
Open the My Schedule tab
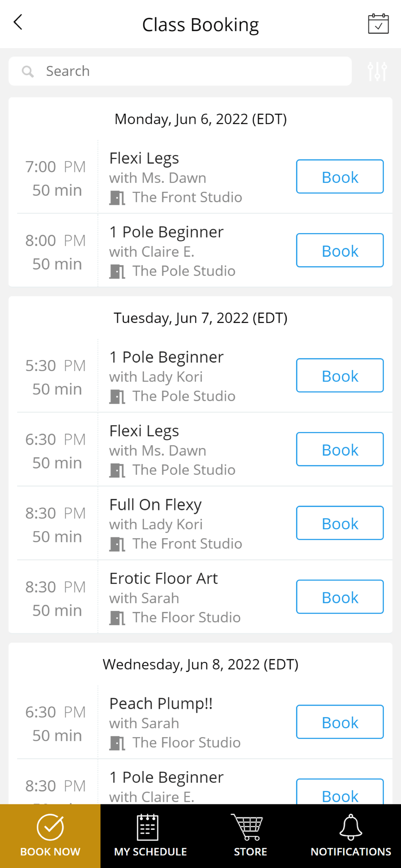[x=151, y=836]
